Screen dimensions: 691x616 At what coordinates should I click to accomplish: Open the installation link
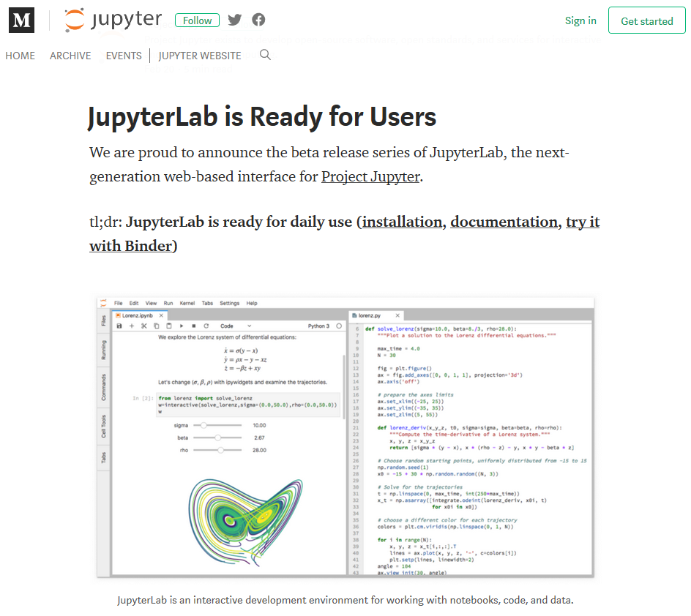click(x=402, y=222)
